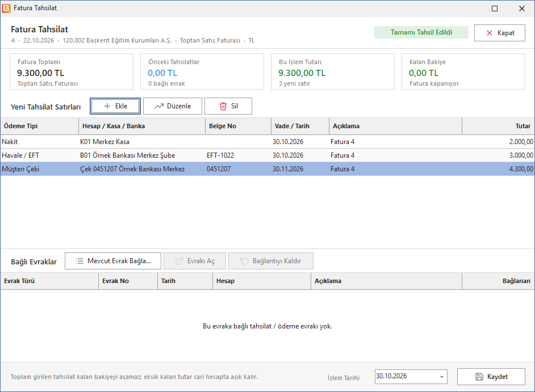Select the Nakit payment row
The height and width of the screenshot is (392, 535).
click(267, 141)
